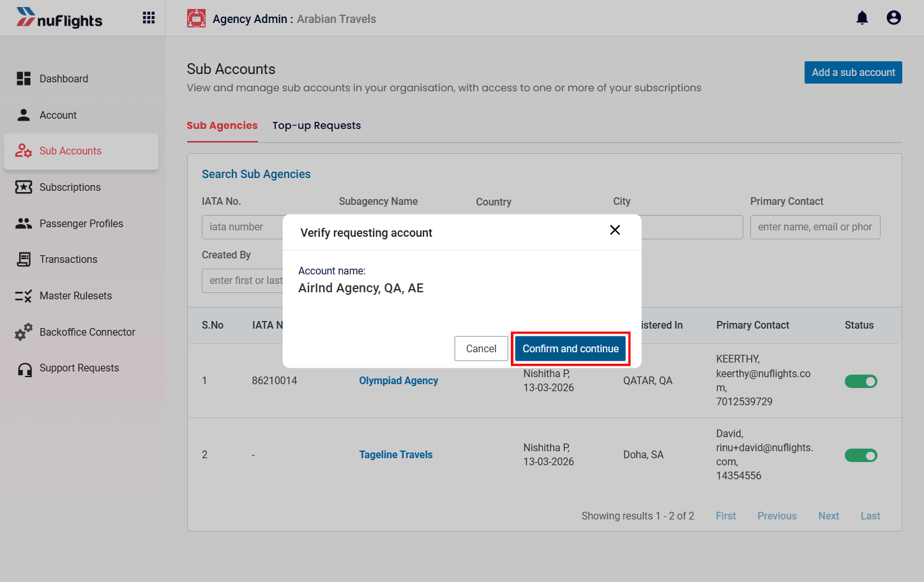Click Add a sub account
This screenshot has width=924, height=582.
click(853, 73)
